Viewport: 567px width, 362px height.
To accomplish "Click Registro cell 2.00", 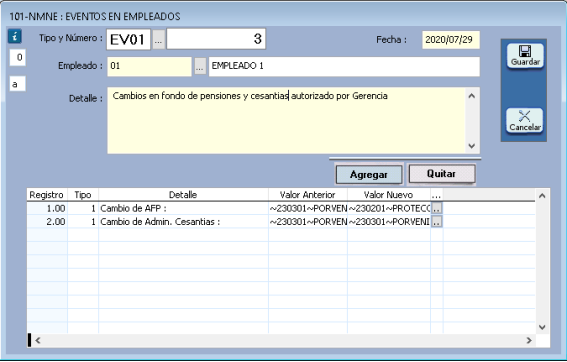I will (x=47, y=222).
